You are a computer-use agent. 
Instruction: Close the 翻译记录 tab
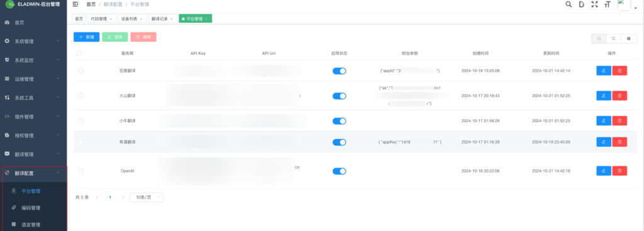tap(171, 19)
